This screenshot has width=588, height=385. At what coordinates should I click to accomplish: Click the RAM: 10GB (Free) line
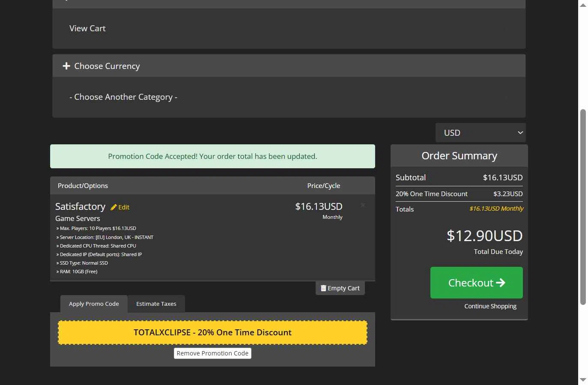77,272
